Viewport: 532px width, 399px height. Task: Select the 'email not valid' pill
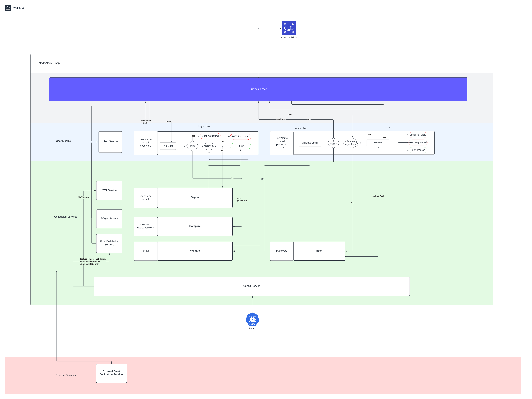coord(418,135)
